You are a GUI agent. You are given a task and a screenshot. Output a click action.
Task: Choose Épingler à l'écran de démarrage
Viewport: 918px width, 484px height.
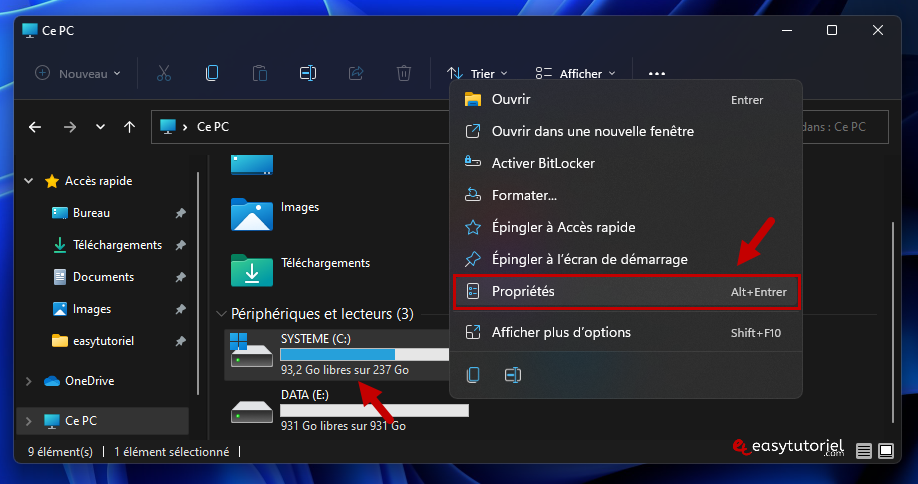click(x=626, y=259)
